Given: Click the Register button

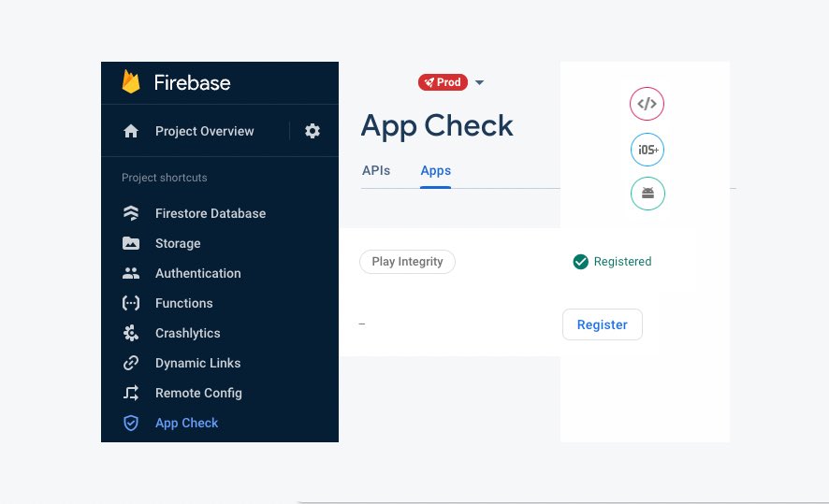Looking at the screenshot, I should tap(603, 324).
